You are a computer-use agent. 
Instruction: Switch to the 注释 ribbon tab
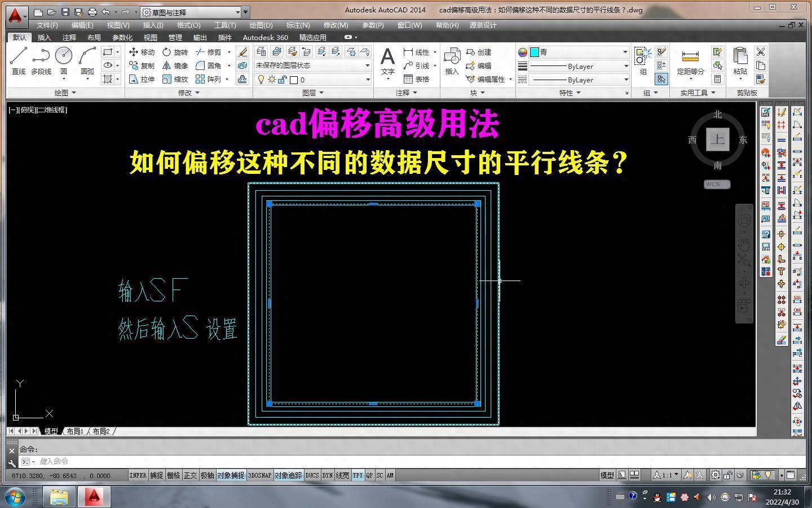coord(69,38)
